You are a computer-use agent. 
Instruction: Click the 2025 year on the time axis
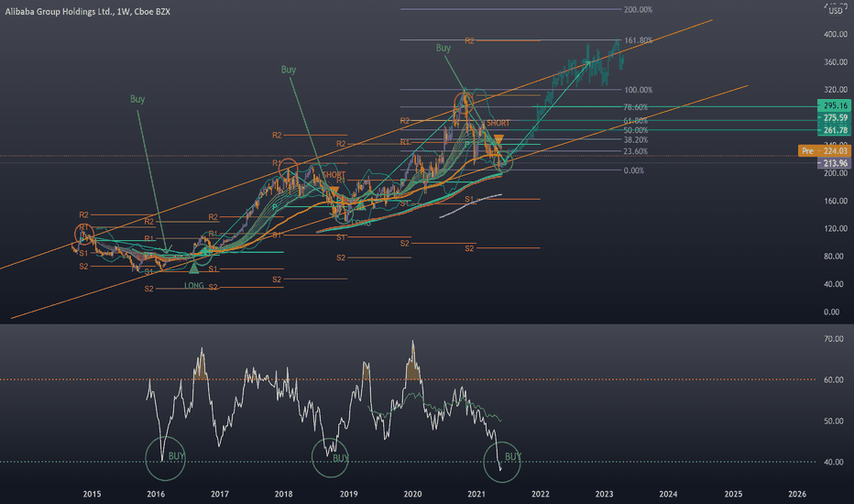click(733, 494)
